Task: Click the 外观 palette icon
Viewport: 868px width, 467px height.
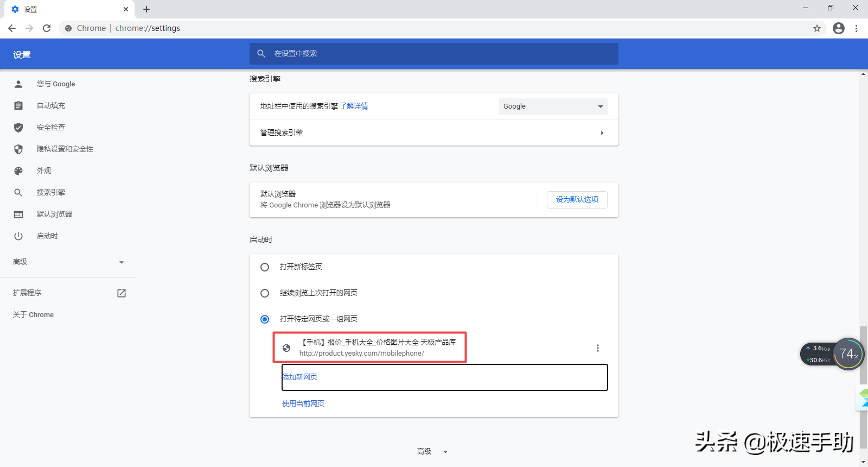Action: pos(18,171)
